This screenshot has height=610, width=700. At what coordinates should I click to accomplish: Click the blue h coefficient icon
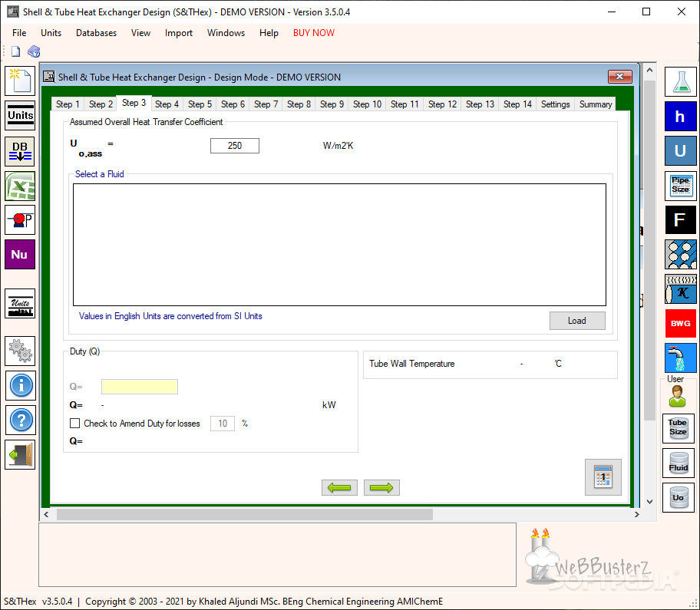pos(680,116)
